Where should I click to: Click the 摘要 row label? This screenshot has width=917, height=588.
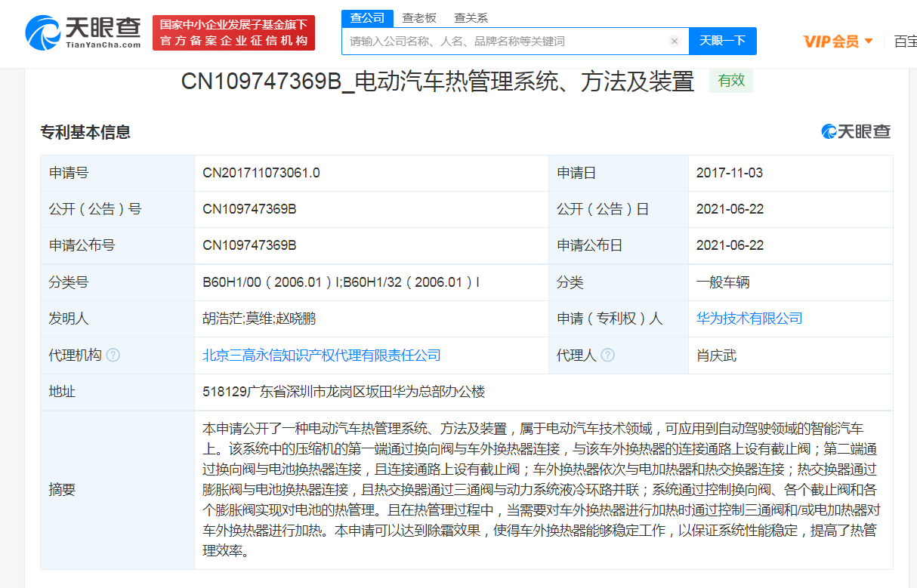tap(62, 490)
